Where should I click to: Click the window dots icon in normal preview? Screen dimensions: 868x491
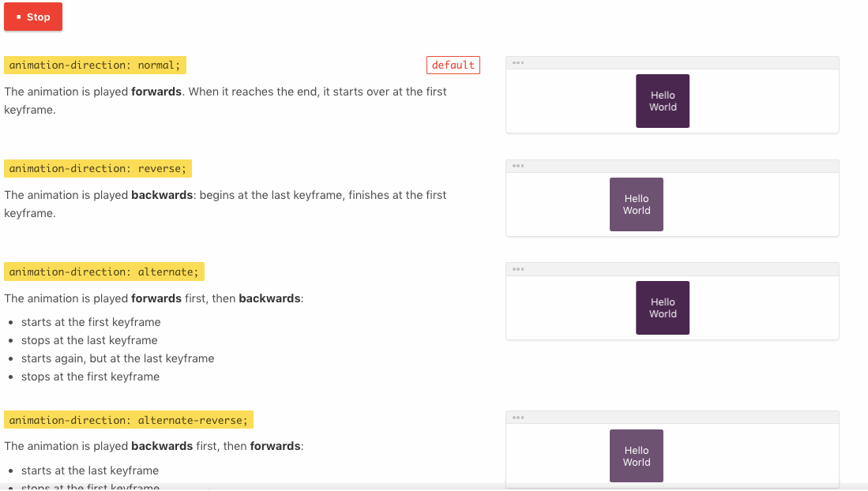pyautogui.click(x=518, y=63)
